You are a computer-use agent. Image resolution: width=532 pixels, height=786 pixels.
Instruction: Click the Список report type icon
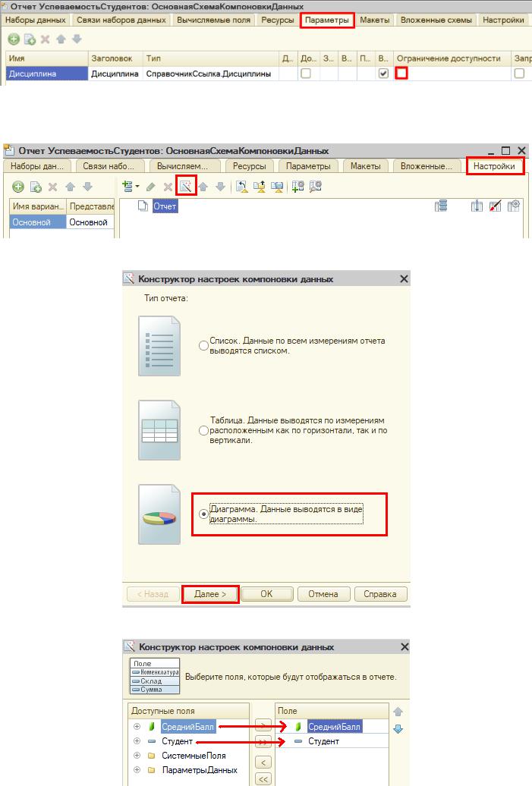(x=159, y=346)
